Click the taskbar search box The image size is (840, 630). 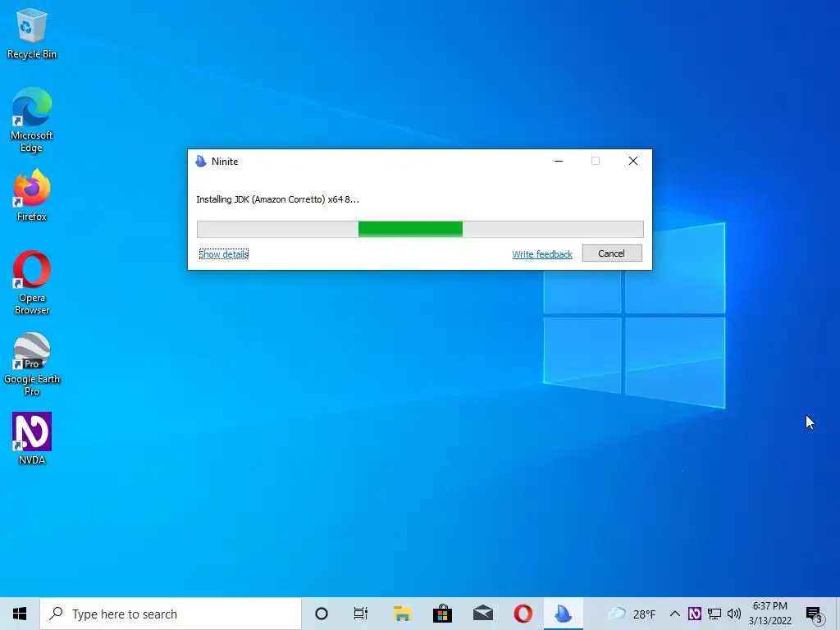pos(171,614)
